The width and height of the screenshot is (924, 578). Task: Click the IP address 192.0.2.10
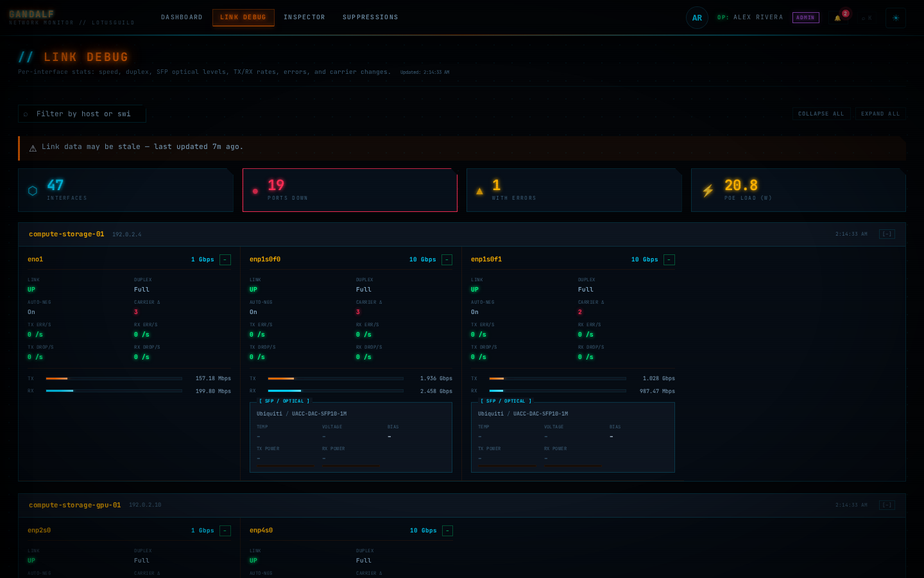tap(145, 505)
